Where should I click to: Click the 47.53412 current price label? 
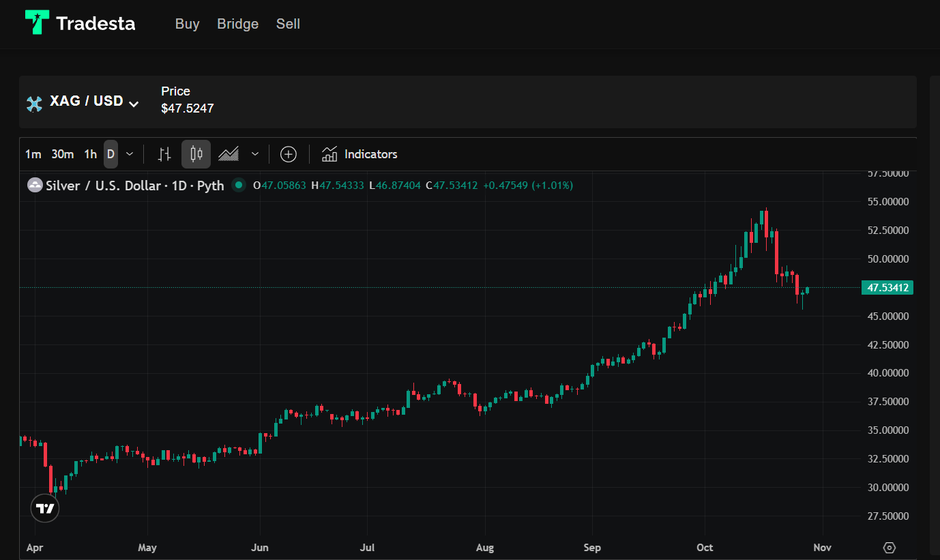[887, 288]
